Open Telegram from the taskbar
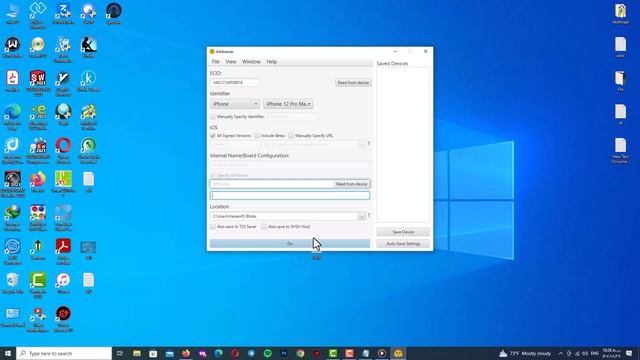This screenshot has width=640, height=360. 251,353
